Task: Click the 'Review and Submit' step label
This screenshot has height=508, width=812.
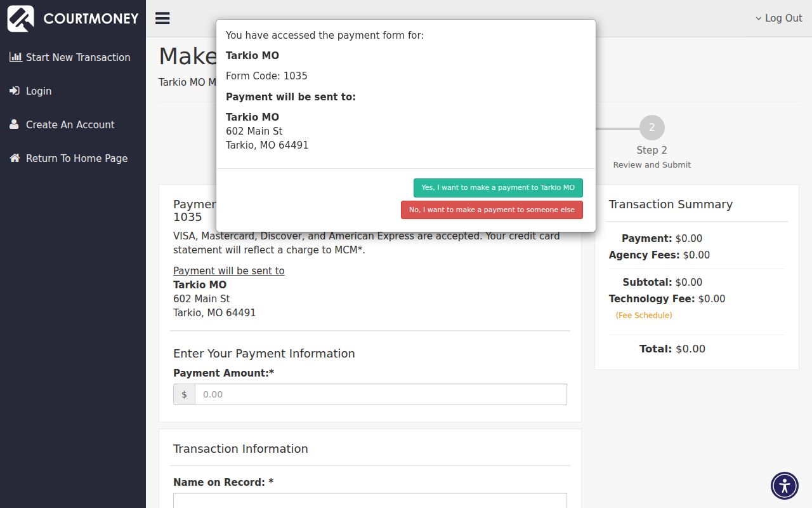Action: coord(652,165)
